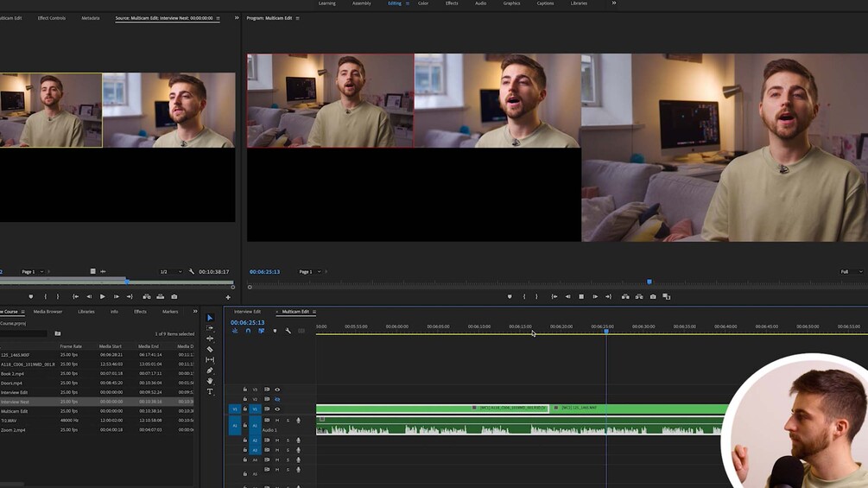Play the Source monitor clip
This screenshot has width=868, height=488.
pyautogui.click(x=103, y=296)
